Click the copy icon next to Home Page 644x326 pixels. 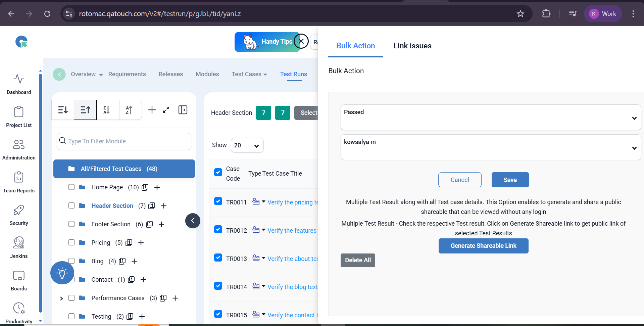click(145, 187)
